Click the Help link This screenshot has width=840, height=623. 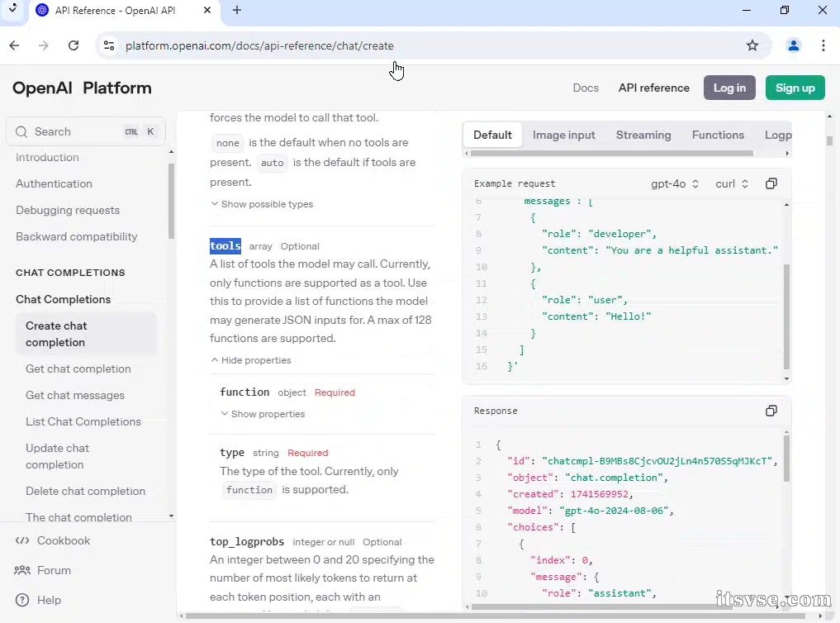pyautogui.click(x=49, y=600)
